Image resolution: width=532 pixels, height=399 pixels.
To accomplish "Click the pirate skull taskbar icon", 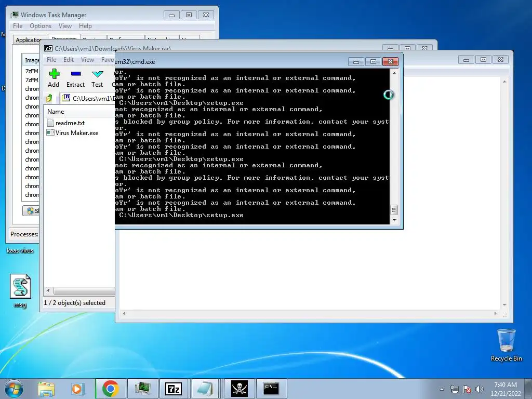I will pyautogui.click(x=240, y=389).
